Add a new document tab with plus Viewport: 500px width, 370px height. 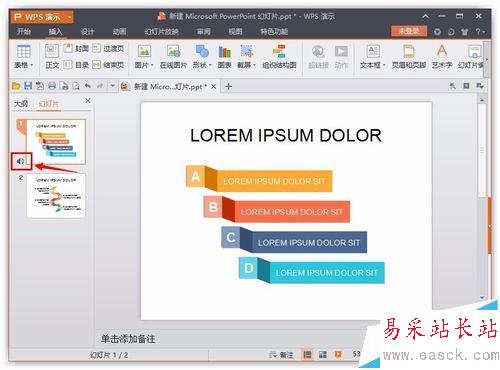228,87
